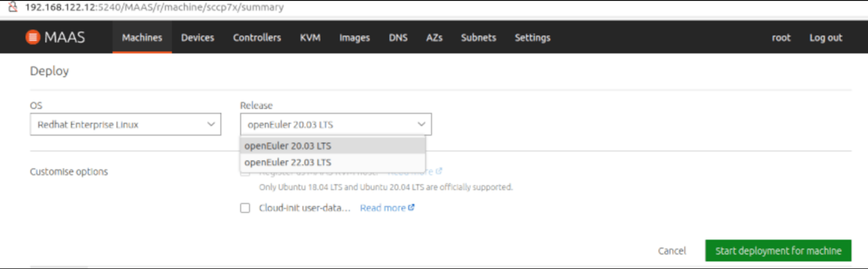The width and height of the screenshot is (868, 269).
Task: Select openEuler 22.03 LTS release option
Action: [x=288, y=162]
